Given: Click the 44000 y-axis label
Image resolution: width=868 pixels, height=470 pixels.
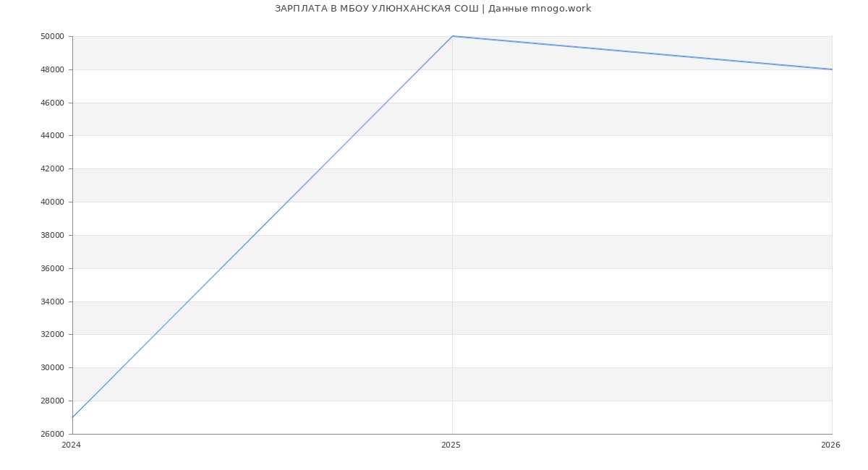Looking at the screenshot, I should point(53,135).
